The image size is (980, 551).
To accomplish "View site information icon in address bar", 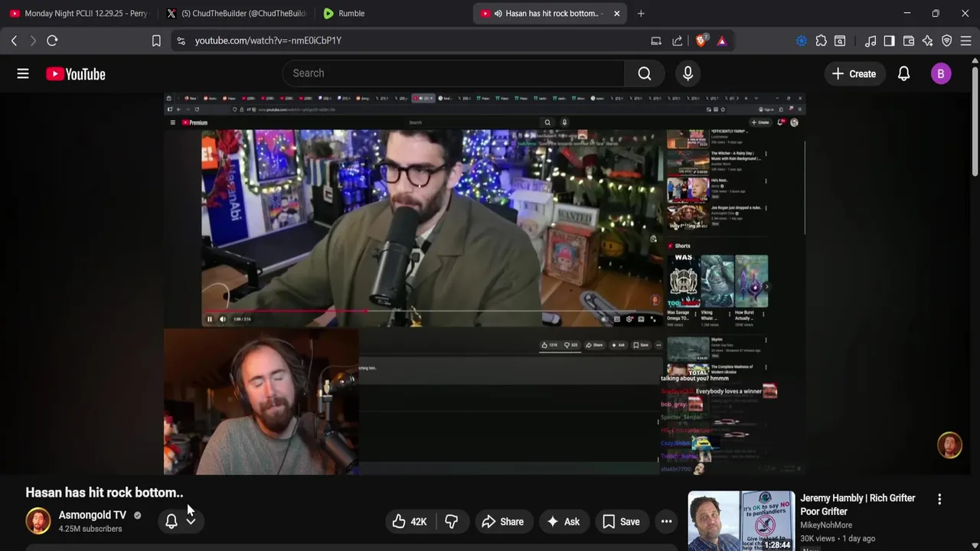I will point(181,41).
